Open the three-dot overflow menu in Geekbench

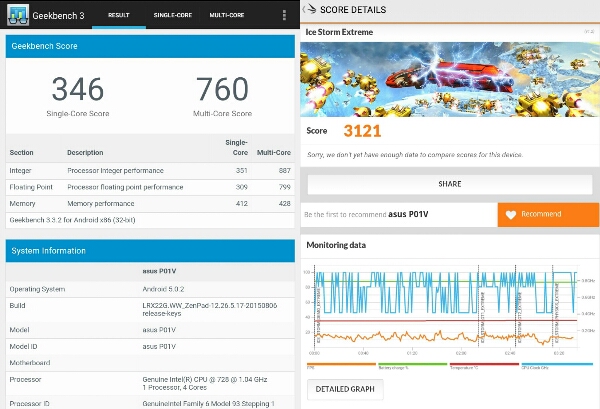(x=284, y=15)
